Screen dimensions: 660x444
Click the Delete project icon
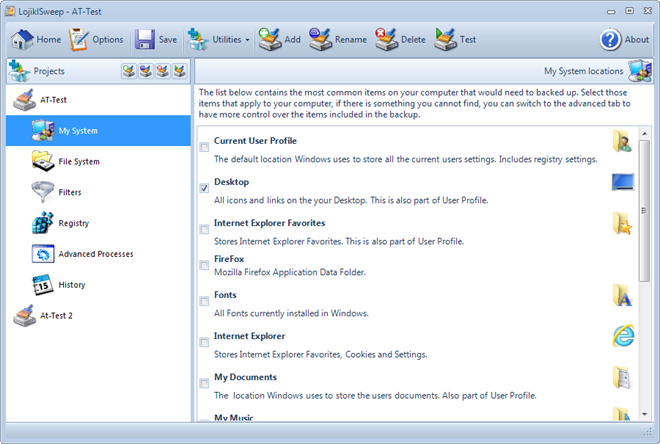[387, 40]
